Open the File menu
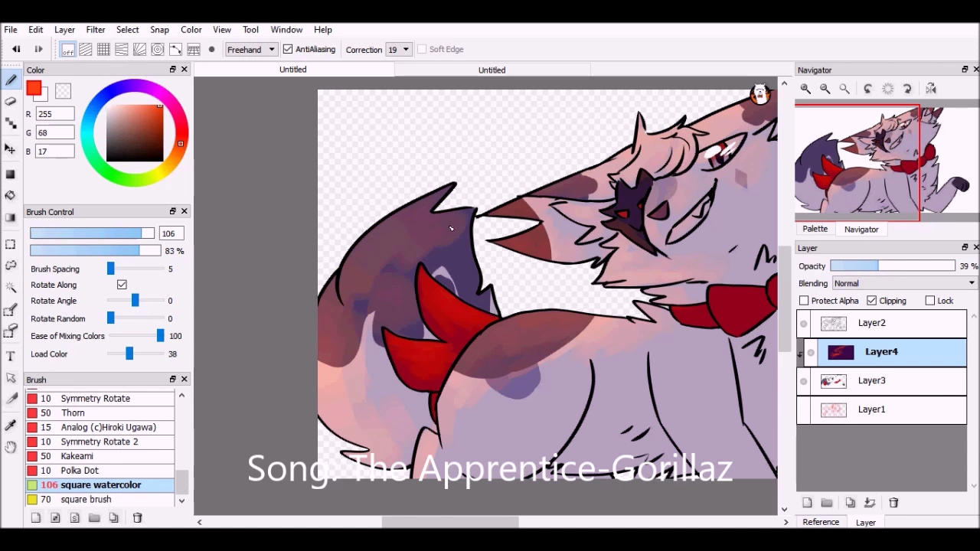This screenshot has height=551, width=980. click(x=11, y=30)
